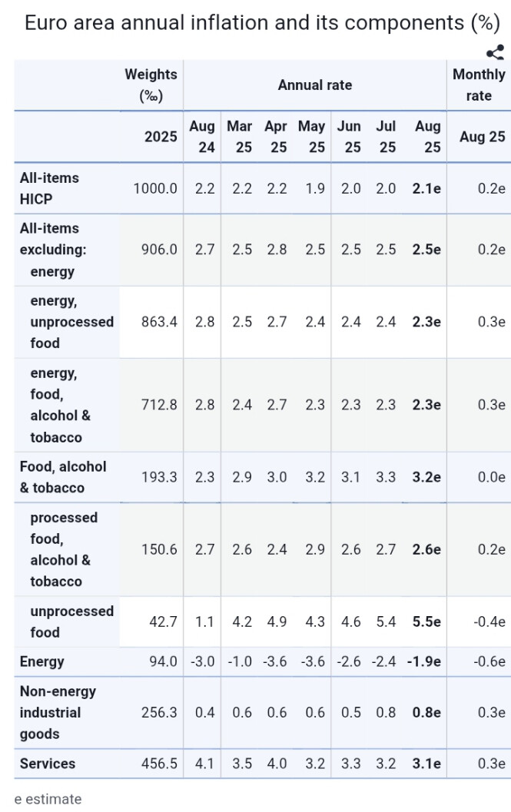Viewport: 511px width, 812px height.
Task: Click the 2025 weights subheader
Action: 161,137
